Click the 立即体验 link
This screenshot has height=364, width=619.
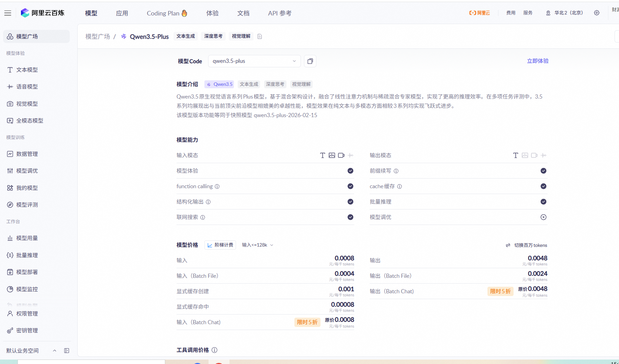click(538, 61)
